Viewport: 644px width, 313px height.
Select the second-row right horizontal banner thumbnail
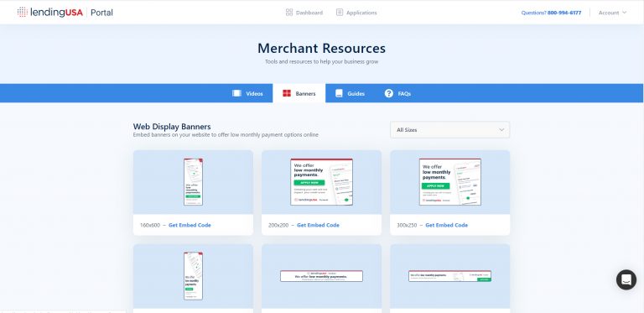pos(450,276)
